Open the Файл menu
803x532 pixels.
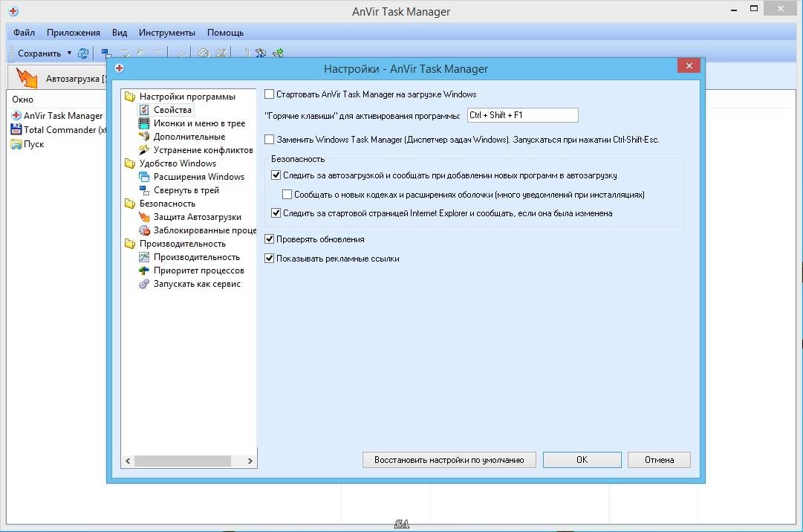24,32
